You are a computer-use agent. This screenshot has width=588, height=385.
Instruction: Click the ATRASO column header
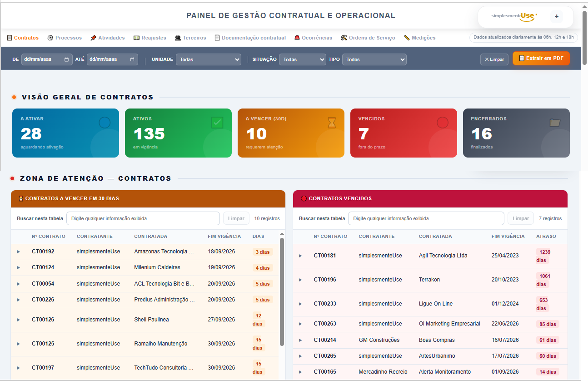pyautogui.click(x=546, y=237)
